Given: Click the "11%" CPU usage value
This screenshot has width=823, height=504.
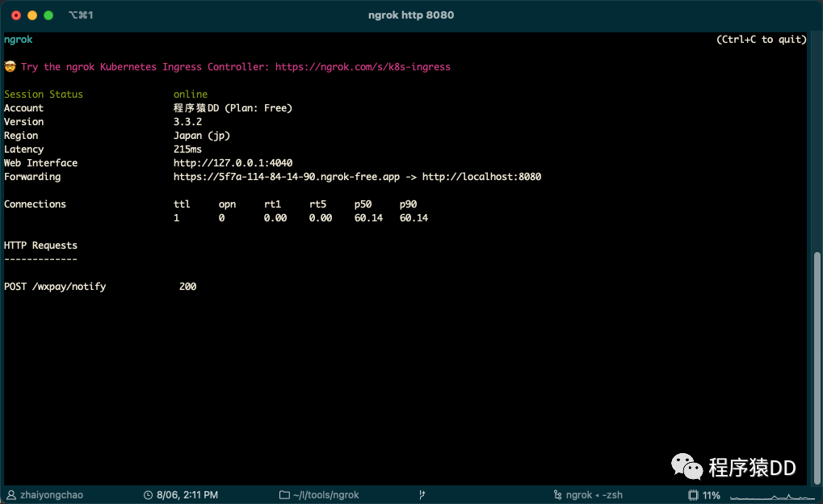Looking at the screenshot, I should click(x=712, y=495).
